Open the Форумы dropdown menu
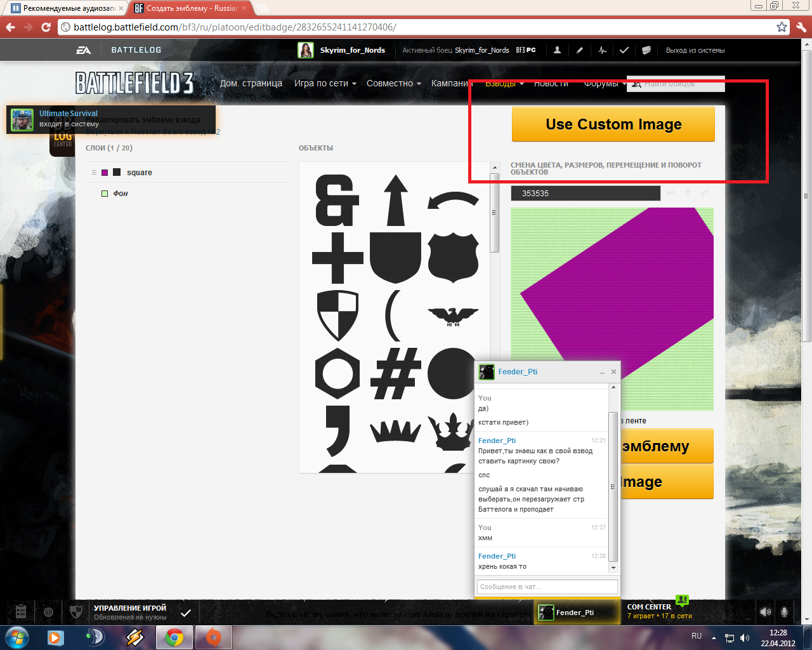Viewport: 812px width, 650px height. (605, 83)
